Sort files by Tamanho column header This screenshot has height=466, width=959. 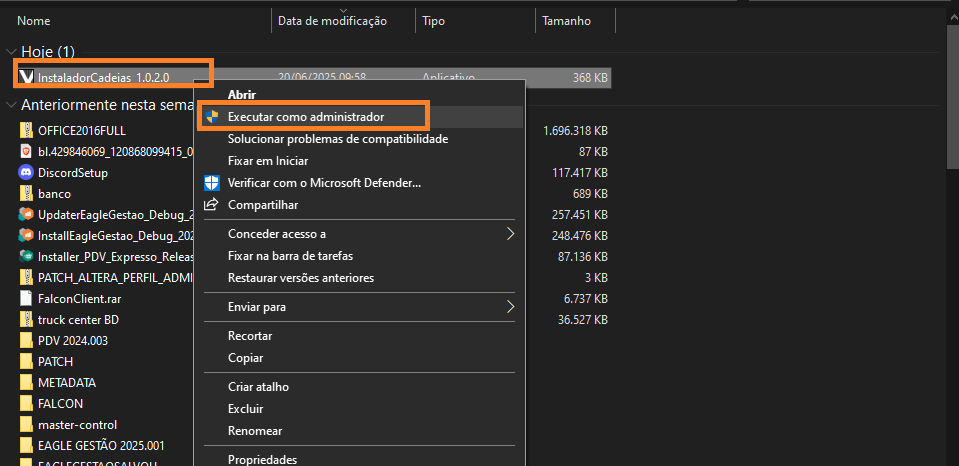[x=566, y=20]
